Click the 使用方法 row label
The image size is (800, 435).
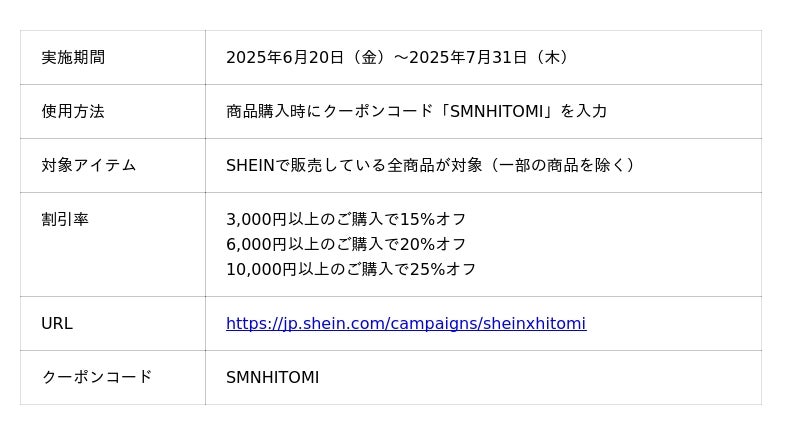[x=73, y=112]
